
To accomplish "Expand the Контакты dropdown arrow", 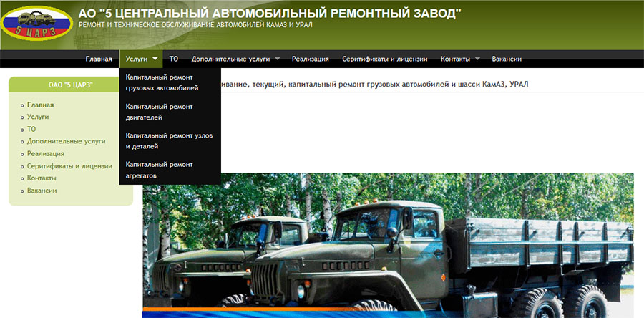I will (x=477, y=59).
